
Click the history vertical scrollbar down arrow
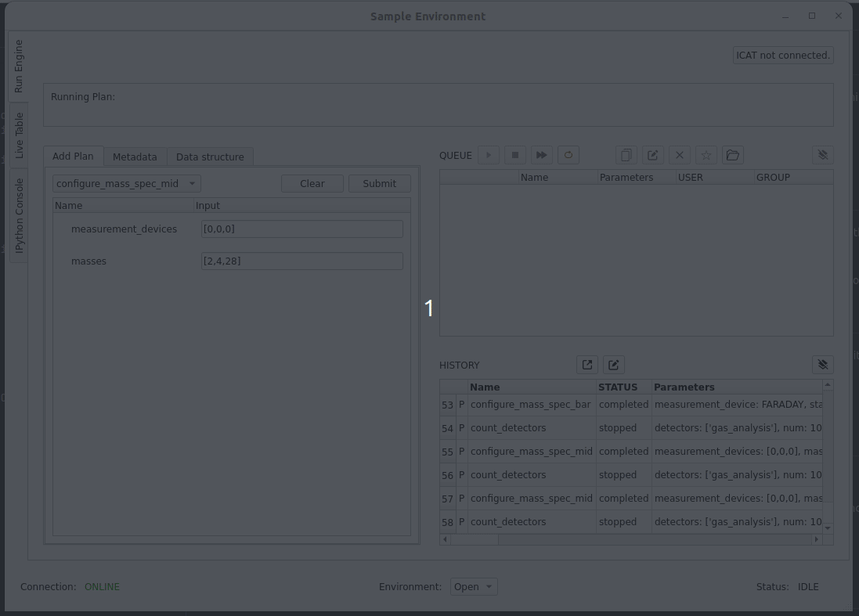point(828,528)
